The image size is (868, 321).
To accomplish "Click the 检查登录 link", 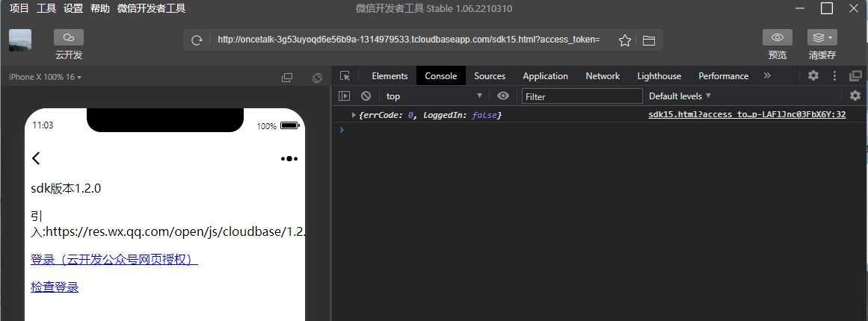I will (55, 287).
